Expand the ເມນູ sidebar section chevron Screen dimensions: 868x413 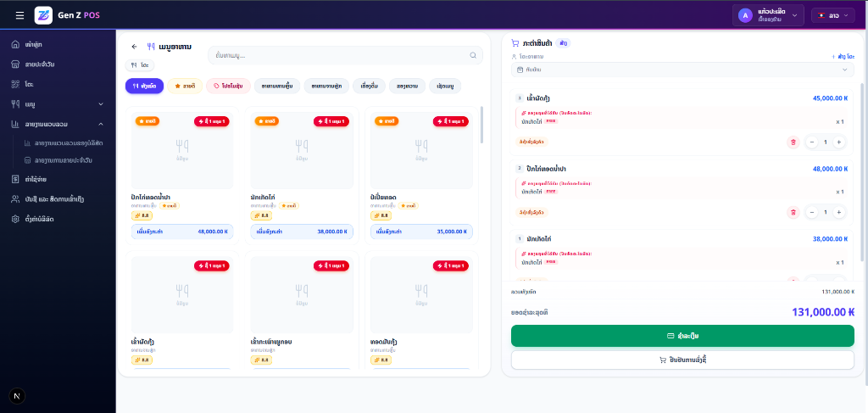tap(101, 104)
